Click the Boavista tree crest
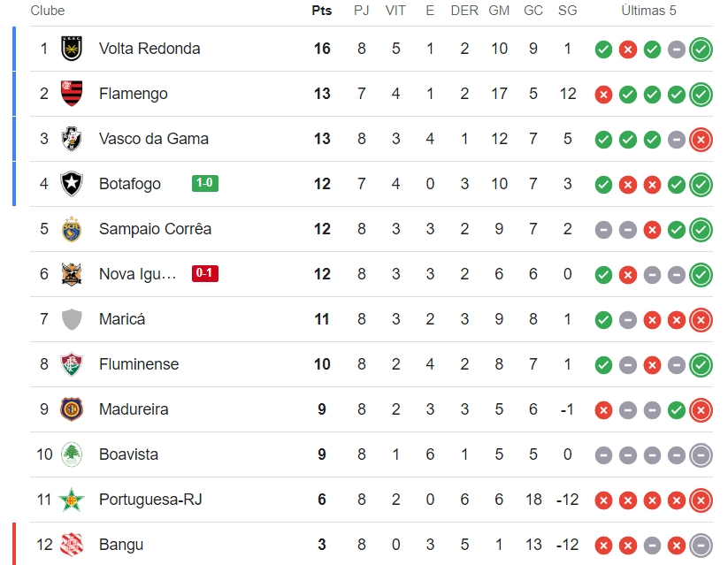Screen dimensions: 728x565 (x=72, y=454)
